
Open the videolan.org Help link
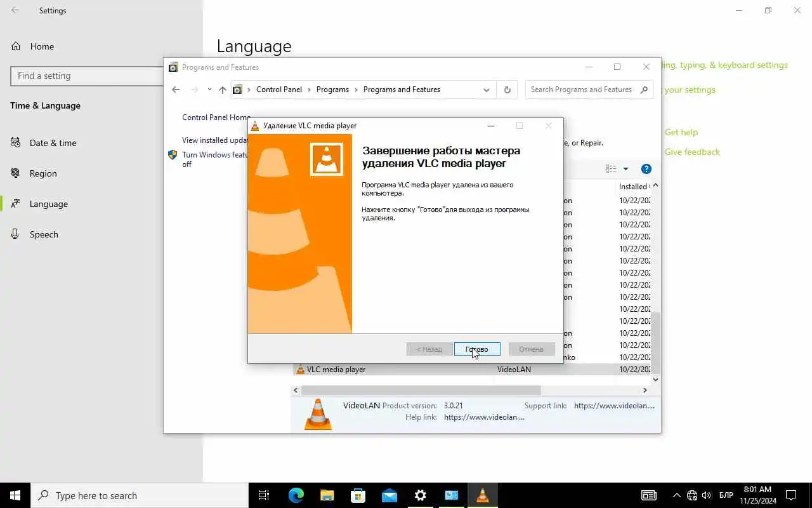(x=484, y=417)
